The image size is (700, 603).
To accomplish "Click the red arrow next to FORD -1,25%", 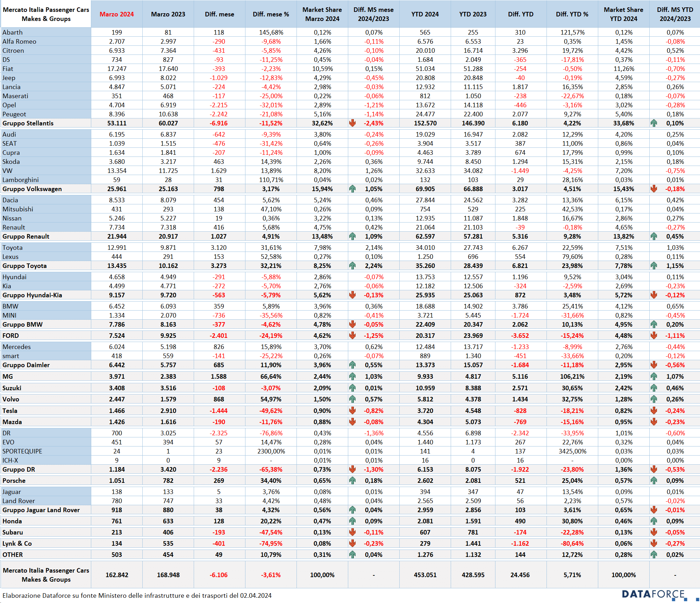I will 352,335.
